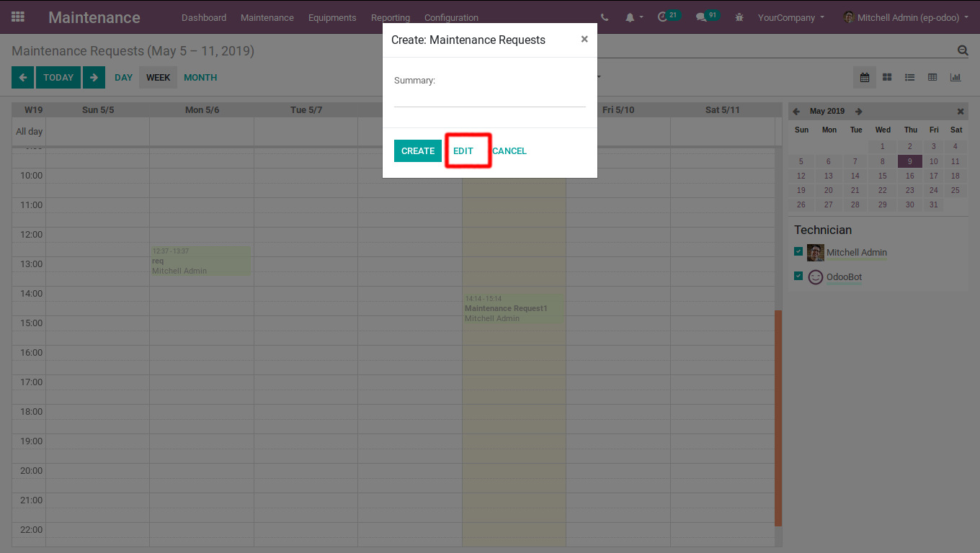Close the Create dialog with X
Image resolution: width=980 pixels, height=553 pixels.
coord(584,39)
